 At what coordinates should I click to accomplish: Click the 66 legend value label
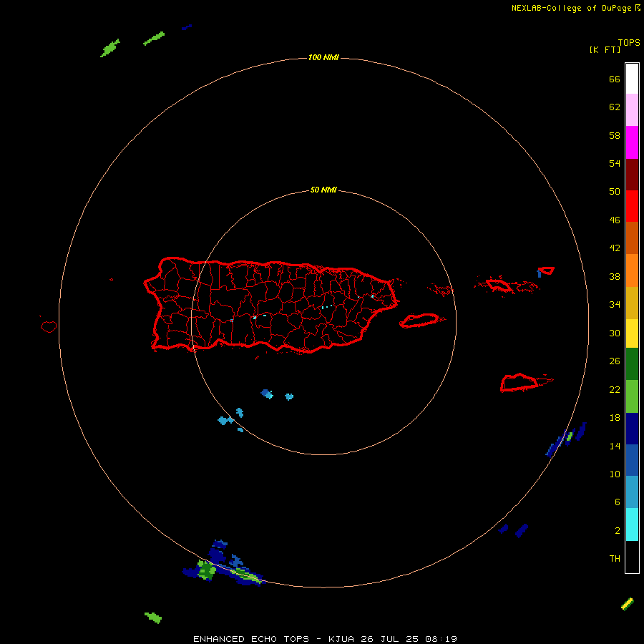615,79
